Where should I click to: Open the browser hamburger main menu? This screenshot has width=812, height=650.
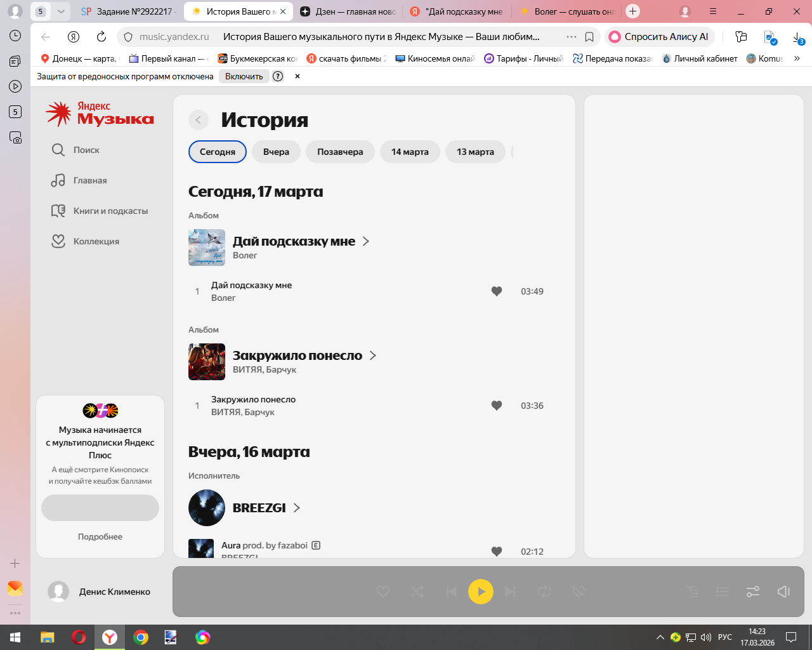tap(713, 11)
